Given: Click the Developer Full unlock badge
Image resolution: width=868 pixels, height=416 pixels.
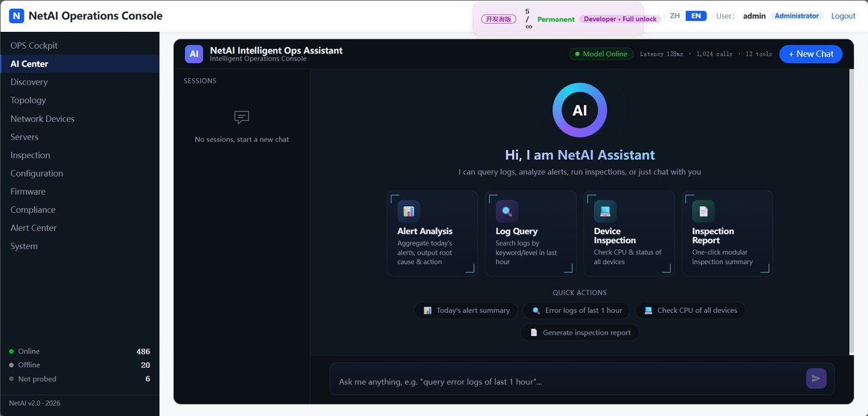Looking at the screenshot, I should click(x=620, y=19).
